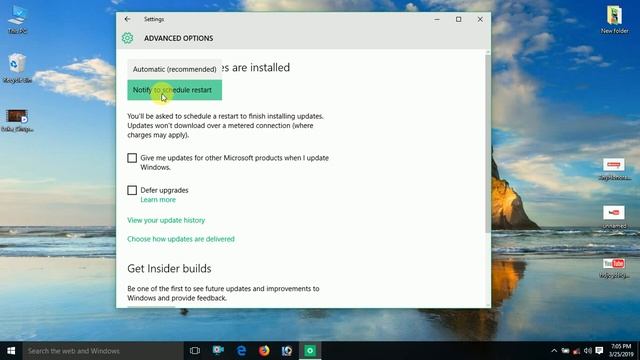640x360 pixels.
Task: Choose Notify to schedule restart
Action: 175,90
